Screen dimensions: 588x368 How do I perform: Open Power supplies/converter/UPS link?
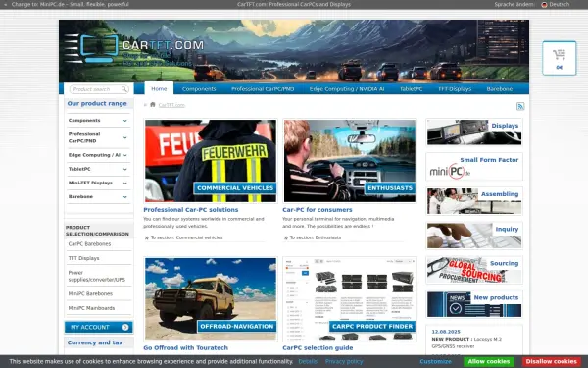[x=97, y=276]
